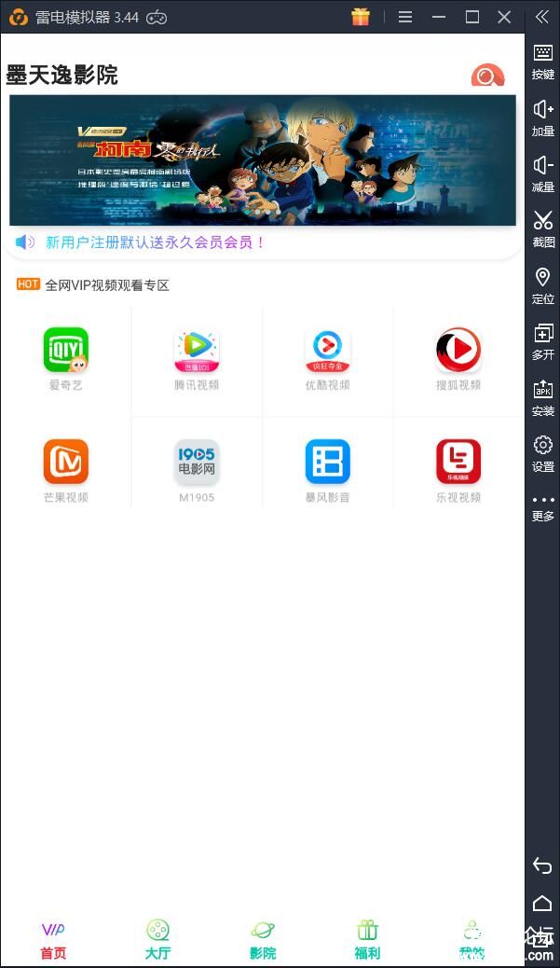Click the speaker announcement icon
This screenshot has height=968, width=560.
[25, 242]
